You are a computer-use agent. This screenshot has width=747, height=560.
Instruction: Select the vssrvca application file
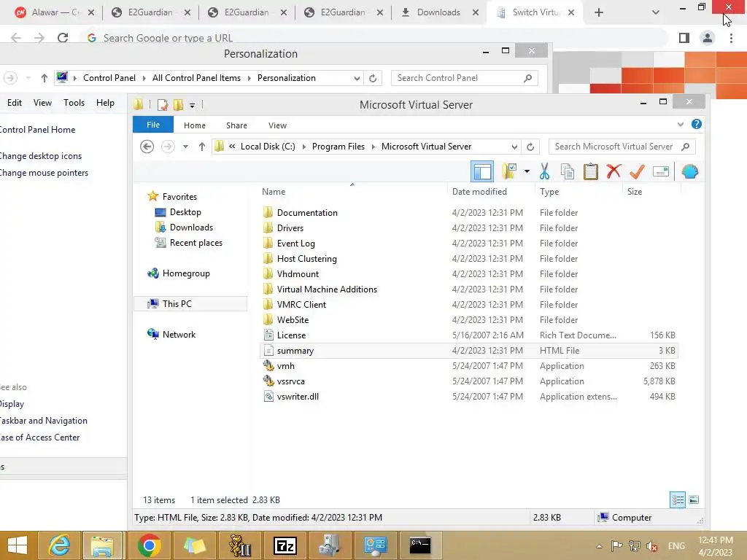[290, 381]
